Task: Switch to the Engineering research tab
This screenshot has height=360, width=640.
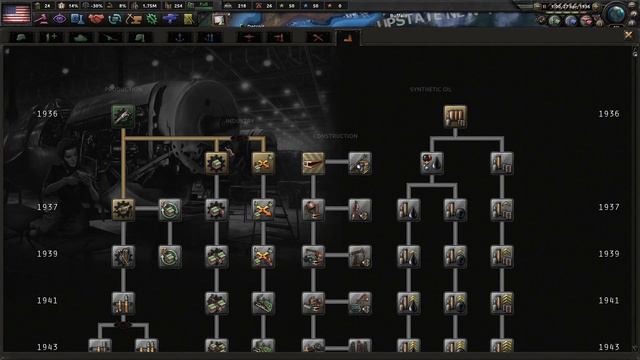Action: click(x=318, y=38)
